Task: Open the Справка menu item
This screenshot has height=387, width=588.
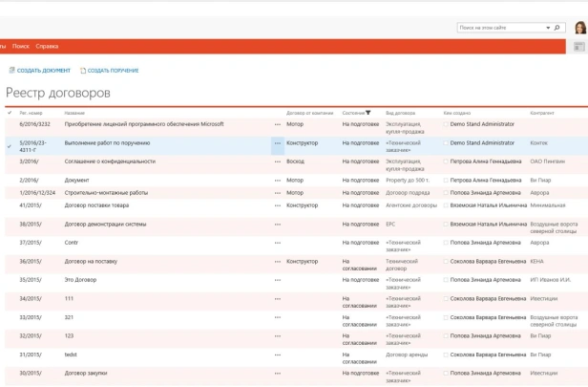Action: point(47,46)
